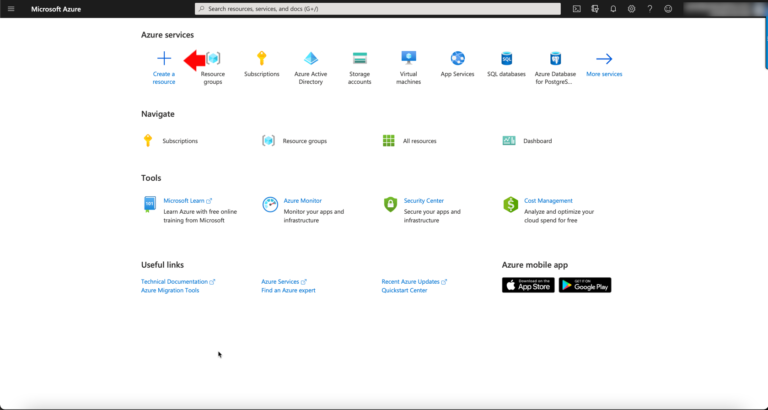Open portal settings gear
Image resolution: width=768 pixels, height=410 pixels.
[x=631, y=9]
